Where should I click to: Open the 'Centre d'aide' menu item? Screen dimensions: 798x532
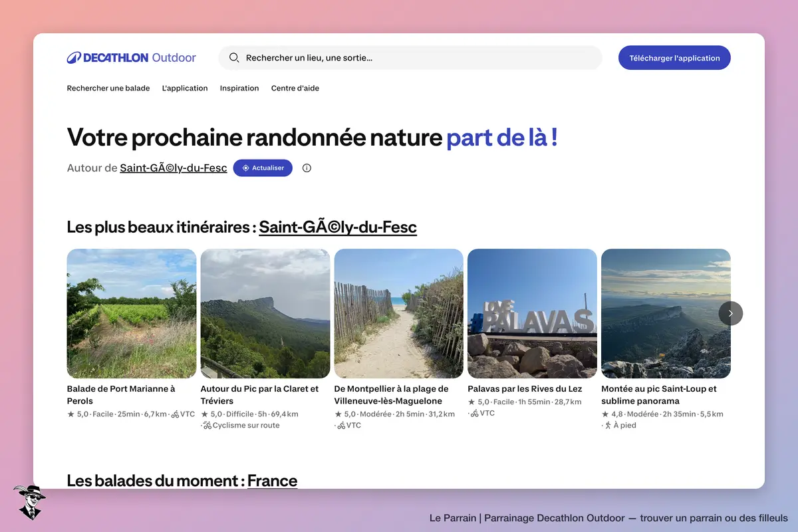pyautogui.click(x=295, y=88)
